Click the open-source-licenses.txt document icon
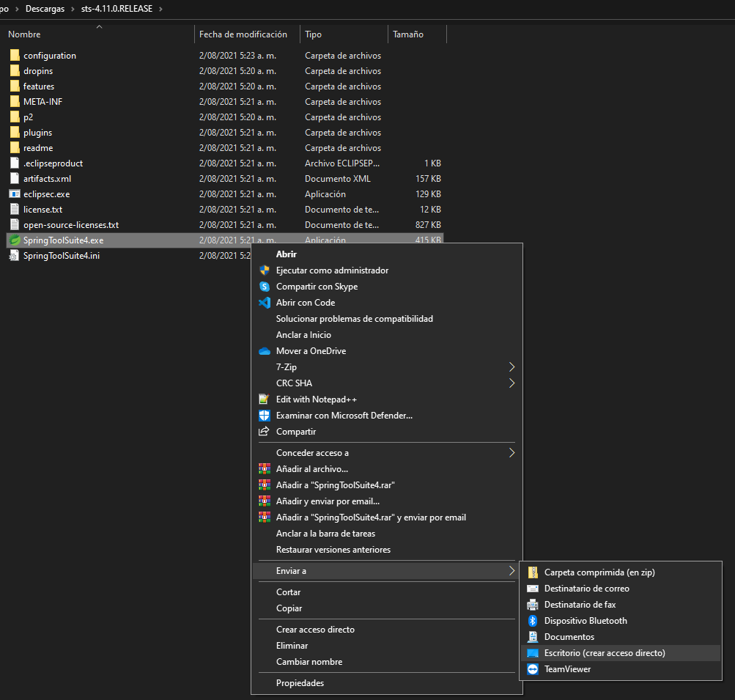This screenshot has width=735, height=700. pyautogui.click(x=15, y=225)
